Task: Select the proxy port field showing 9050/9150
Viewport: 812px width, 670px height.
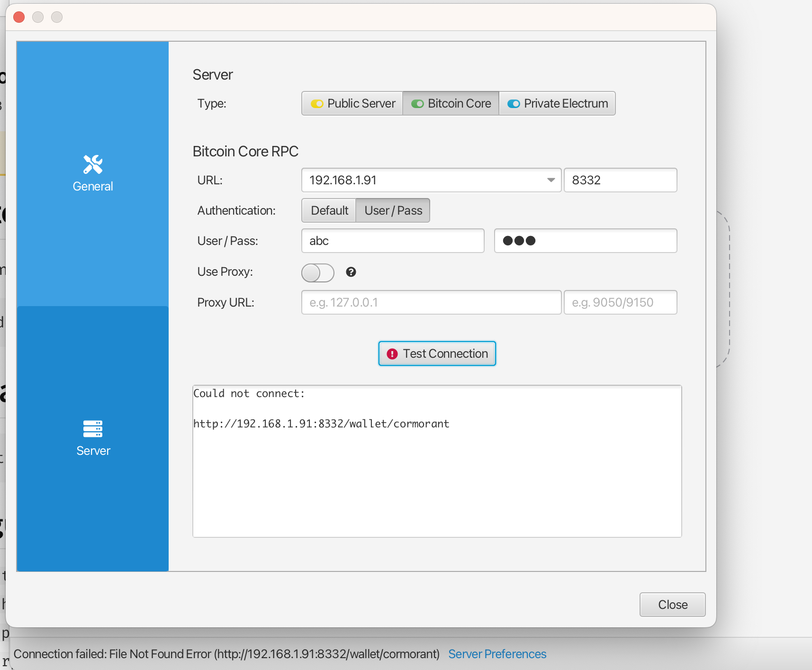Action: tap(620, 302)
